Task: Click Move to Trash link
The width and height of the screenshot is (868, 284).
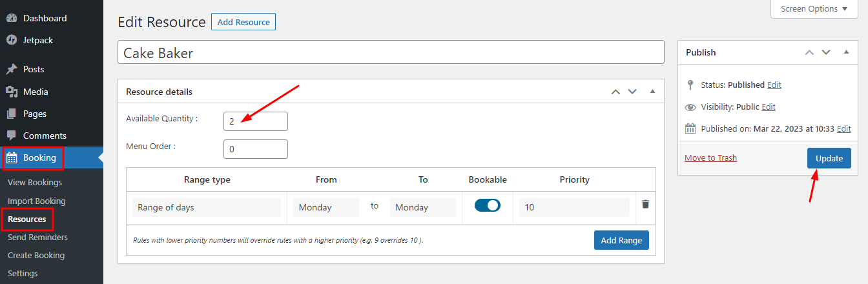Action: 710,158
